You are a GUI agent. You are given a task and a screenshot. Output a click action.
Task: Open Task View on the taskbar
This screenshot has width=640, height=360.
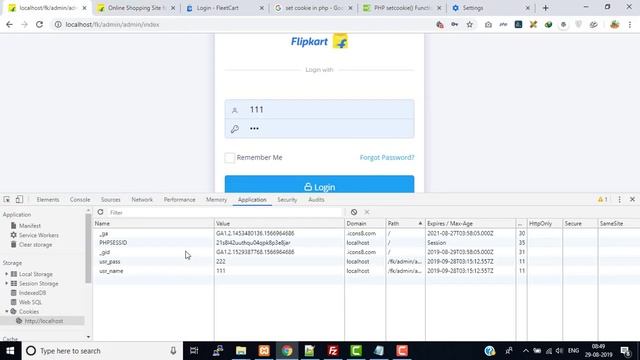(194, 351)
